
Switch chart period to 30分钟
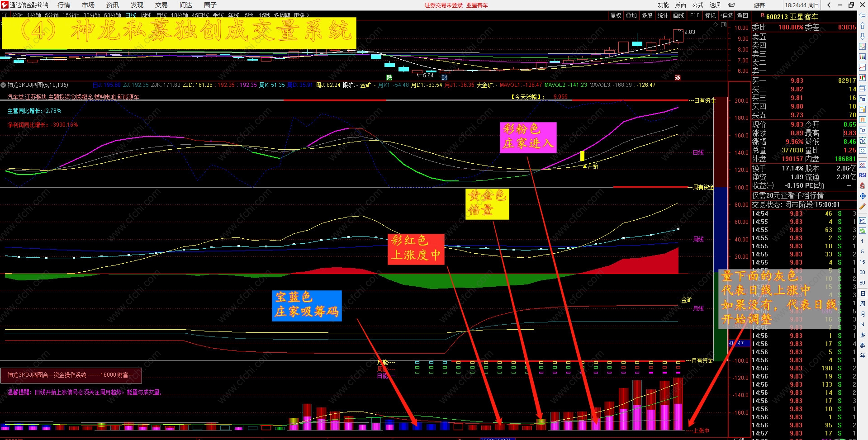[x=92, y=15]
